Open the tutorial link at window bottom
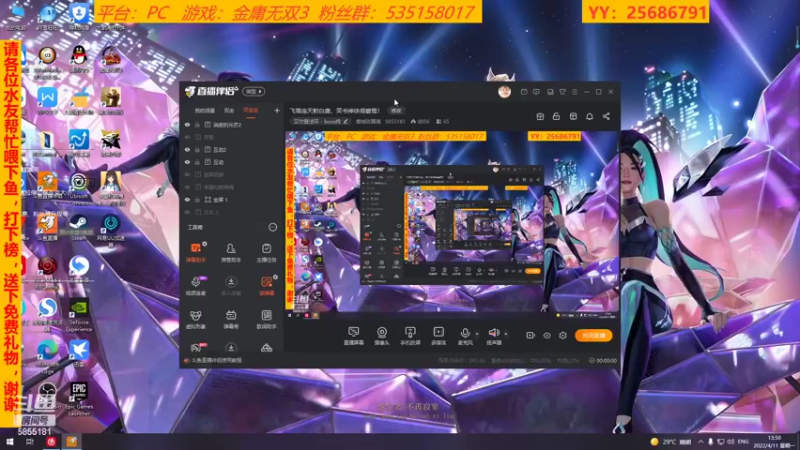Screen dimensions: 800x450 [216, 360]
